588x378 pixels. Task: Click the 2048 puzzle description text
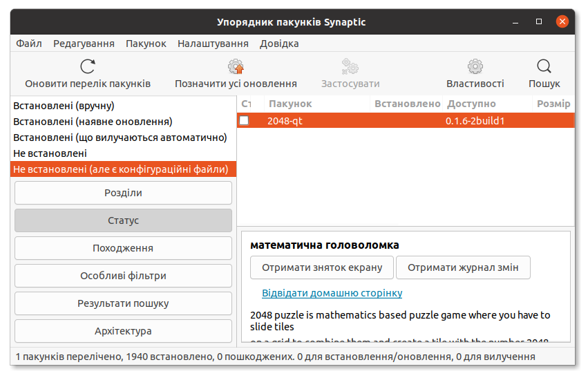[400, 321]
